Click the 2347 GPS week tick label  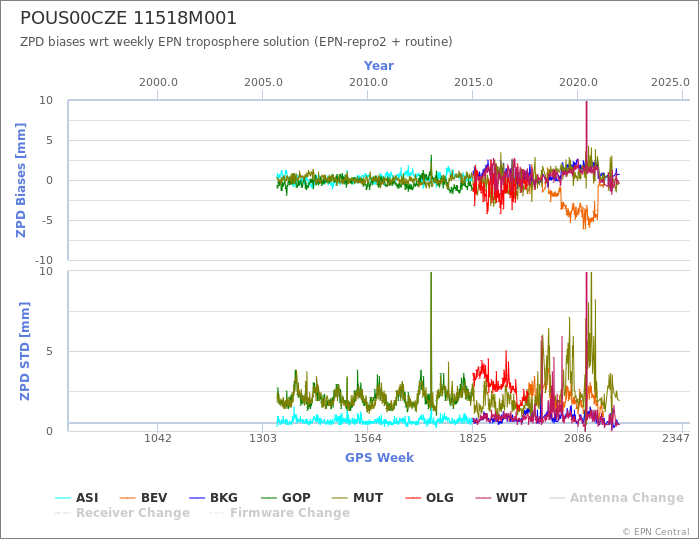point(676,438)
